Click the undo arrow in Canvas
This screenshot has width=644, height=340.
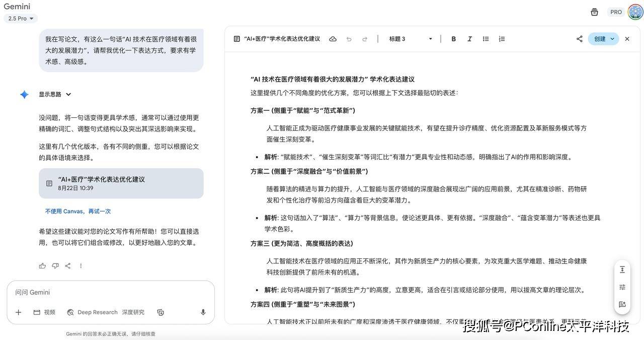[x=349, y=39]
